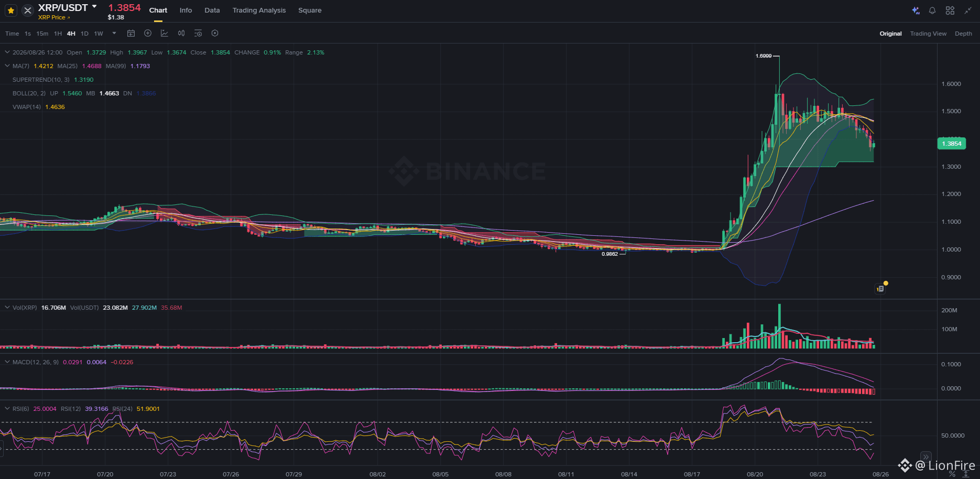The image size is (980, 479).
Task: Click the MA(7) legend value 1.4212
Action: [x=43, y=66]
